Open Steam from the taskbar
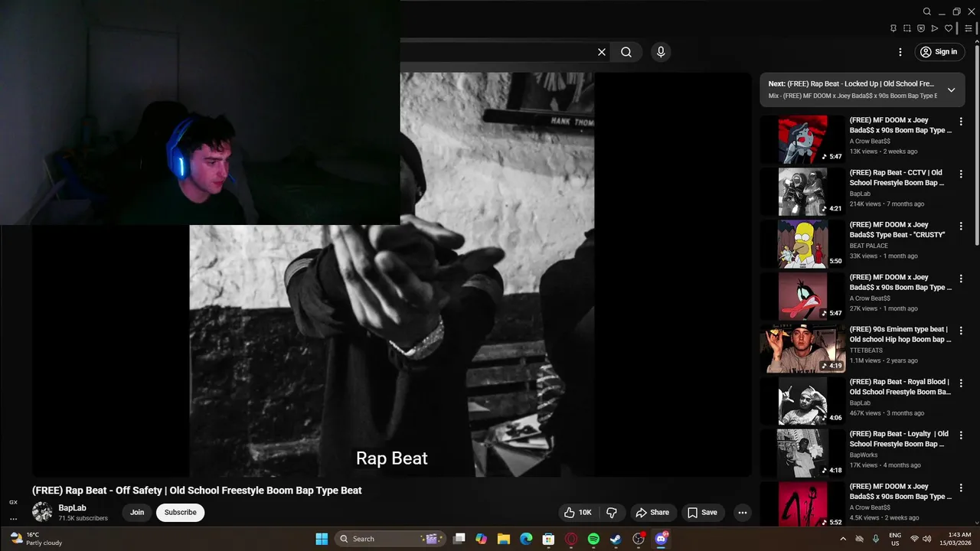This screenshot has height=551, width=980. click(x=616, y=539)
